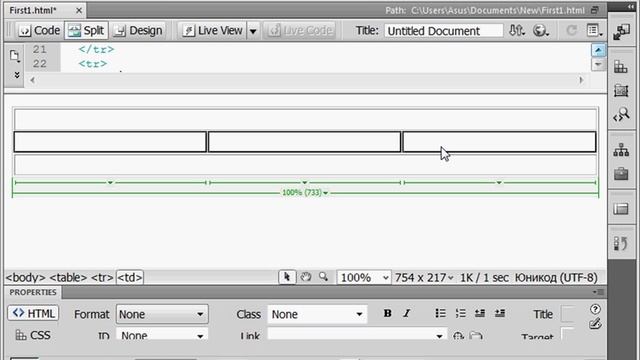This screenshot has height=360, width=640.
Task: Open the Class dropdown
Action: click(317, 314)
